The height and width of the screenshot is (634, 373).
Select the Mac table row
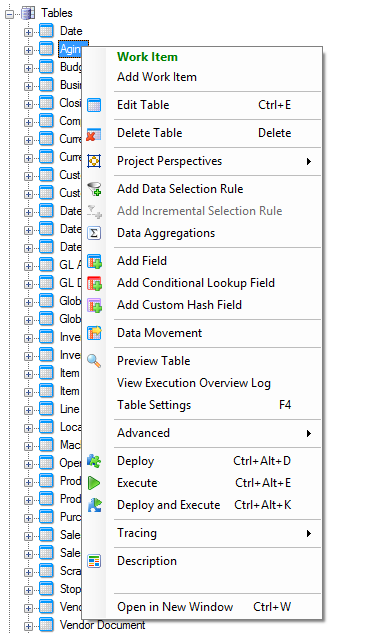(x=70, y=445)
